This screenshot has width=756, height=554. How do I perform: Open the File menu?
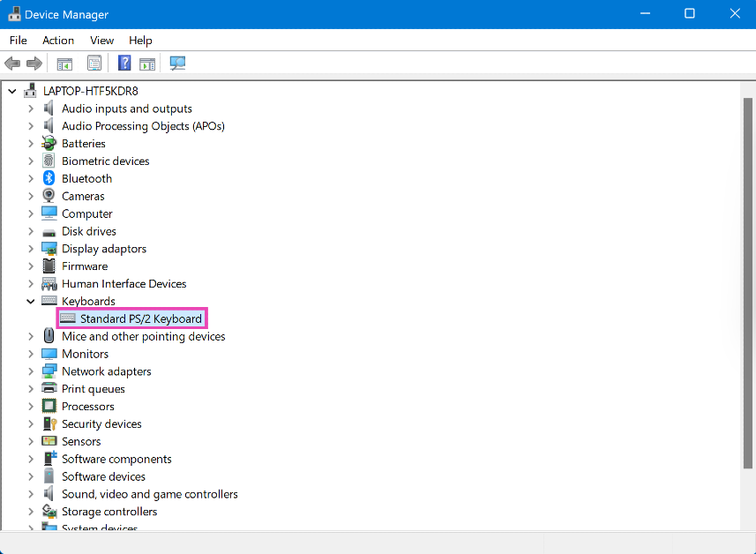(19, 41)
